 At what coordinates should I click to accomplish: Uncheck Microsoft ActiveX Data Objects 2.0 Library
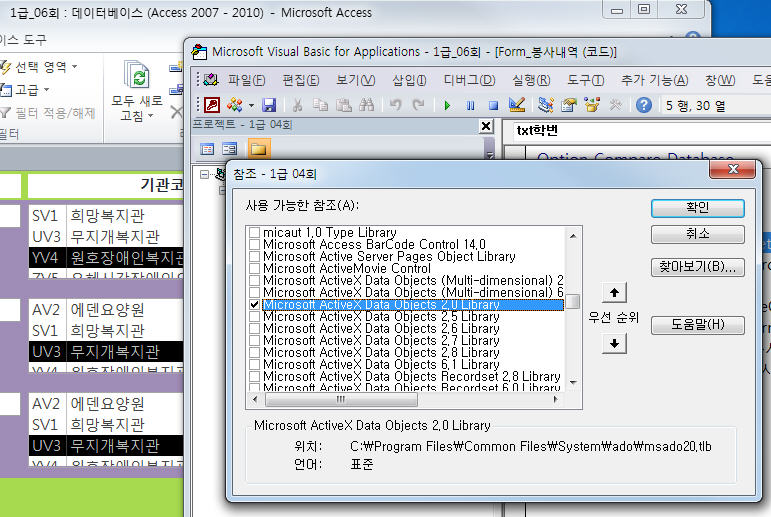tap(255, 304)
